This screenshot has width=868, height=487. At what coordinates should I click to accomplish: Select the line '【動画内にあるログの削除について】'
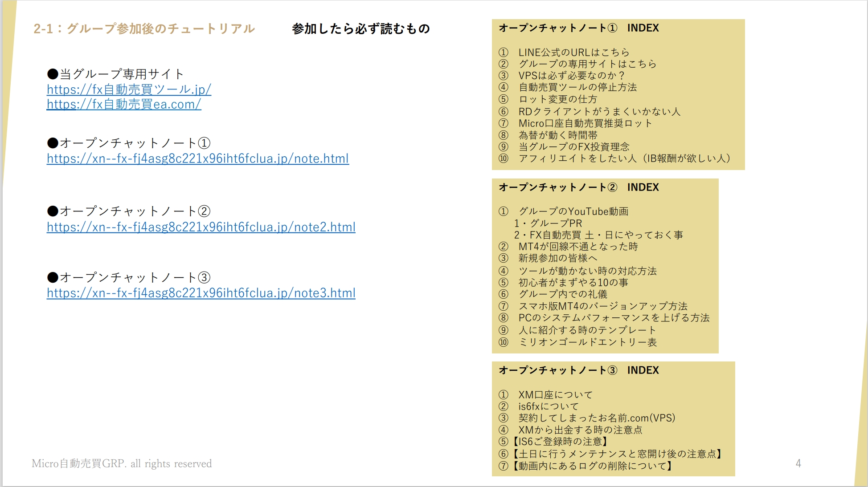(x=593, y=466)
